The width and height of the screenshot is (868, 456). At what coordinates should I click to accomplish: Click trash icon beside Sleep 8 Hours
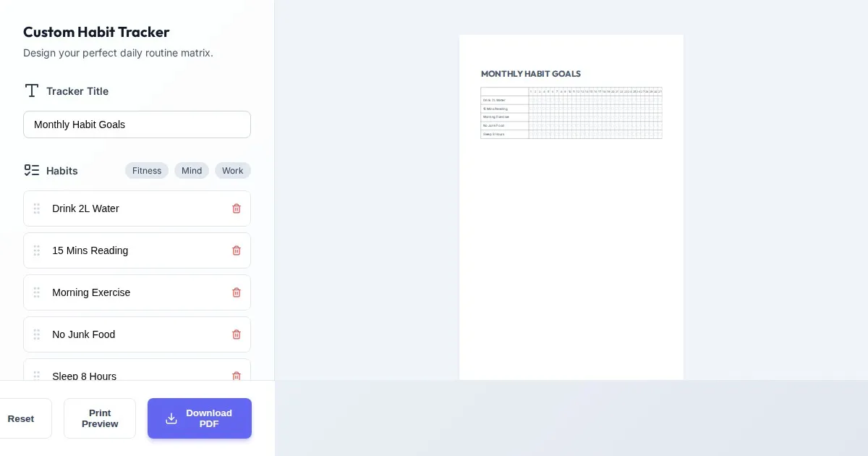point(237,375)
